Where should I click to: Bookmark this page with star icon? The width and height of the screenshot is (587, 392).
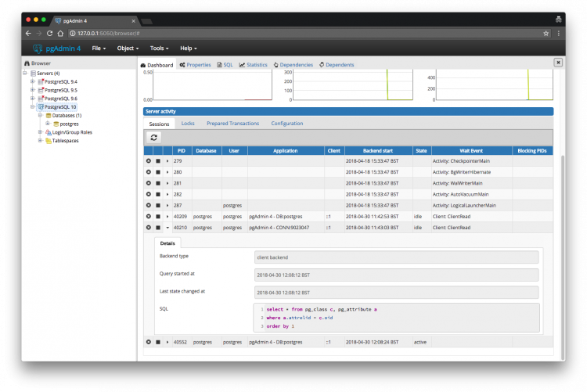click(x=546, y=34)
